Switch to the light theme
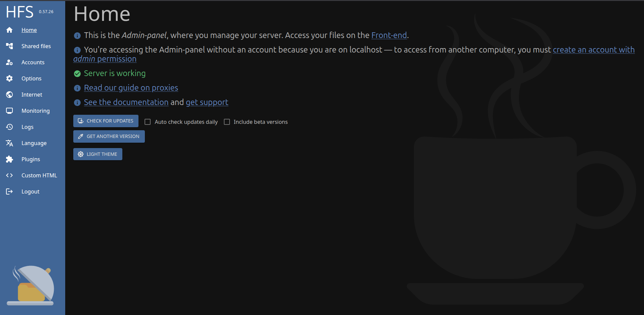644x315 pixels. point(98,154)
